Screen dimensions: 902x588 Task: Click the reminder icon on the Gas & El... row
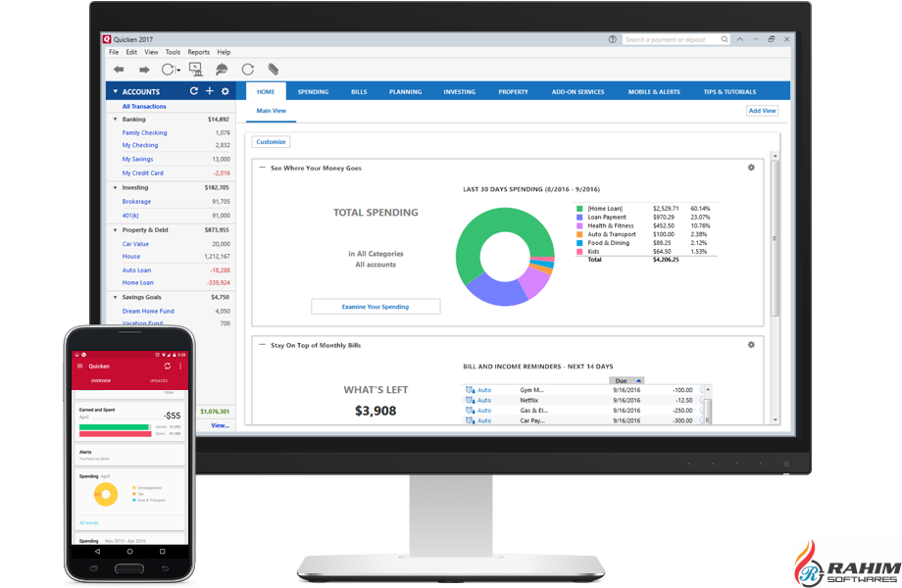coord(470,411)
